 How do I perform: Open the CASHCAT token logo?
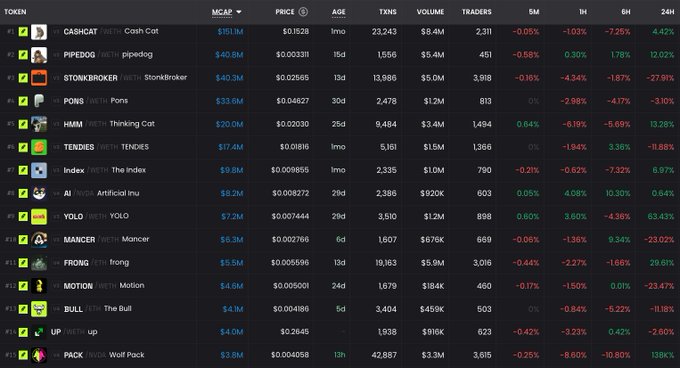coord(39,32)
